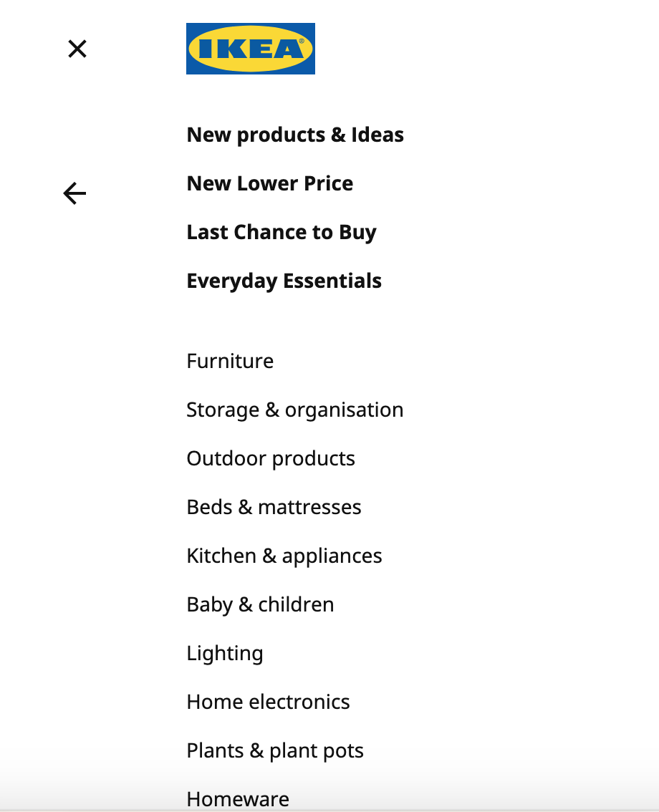Browse Kitchen & appliances

pyautogui.click(x=284, y=556)
